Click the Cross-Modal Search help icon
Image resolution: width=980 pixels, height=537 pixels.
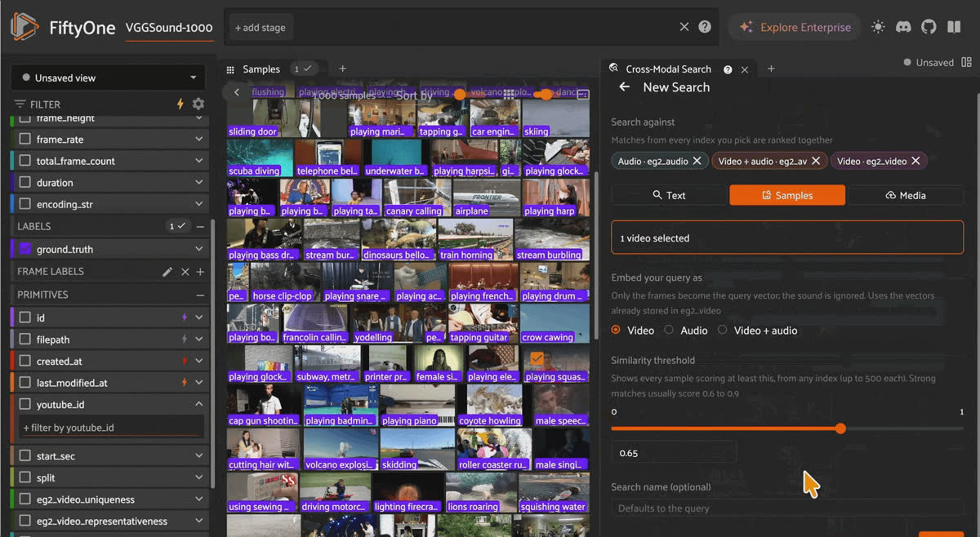point(728,69)
